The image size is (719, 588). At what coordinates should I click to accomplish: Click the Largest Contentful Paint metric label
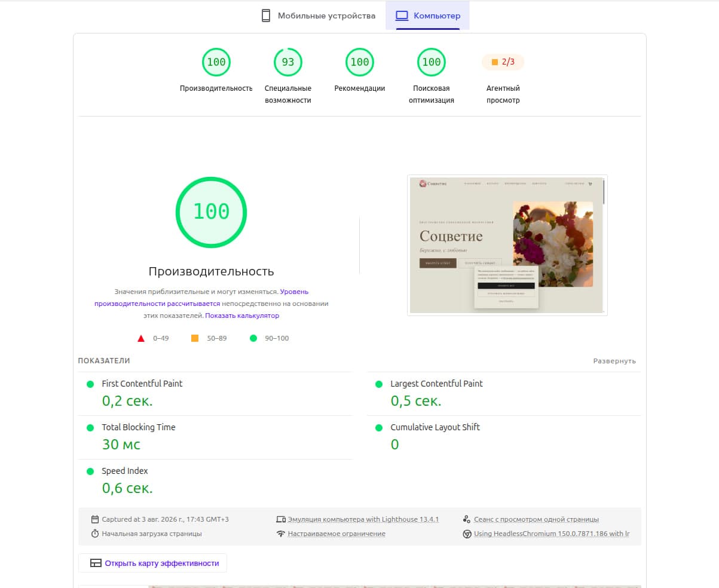[436, 384]
